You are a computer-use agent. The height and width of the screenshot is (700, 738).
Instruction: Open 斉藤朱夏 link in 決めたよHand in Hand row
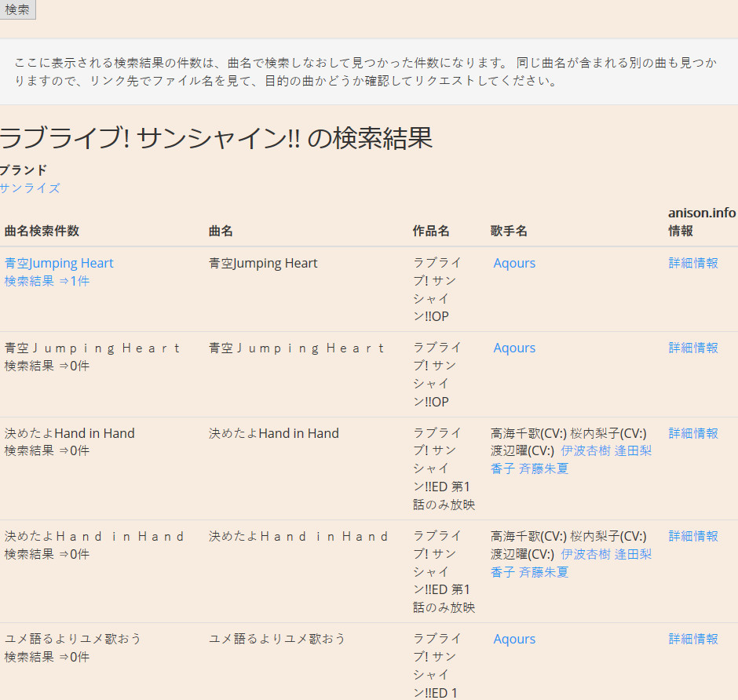click(543, 468)
